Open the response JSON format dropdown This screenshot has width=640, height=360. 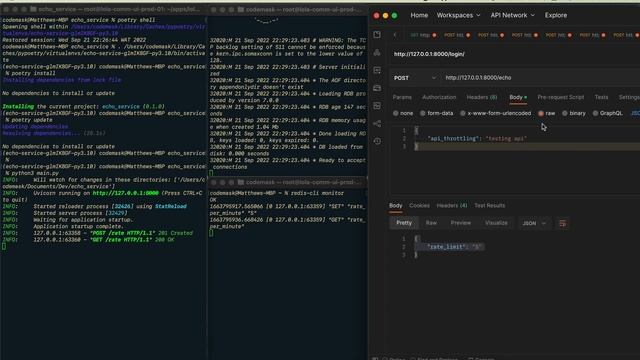[533, 223]
